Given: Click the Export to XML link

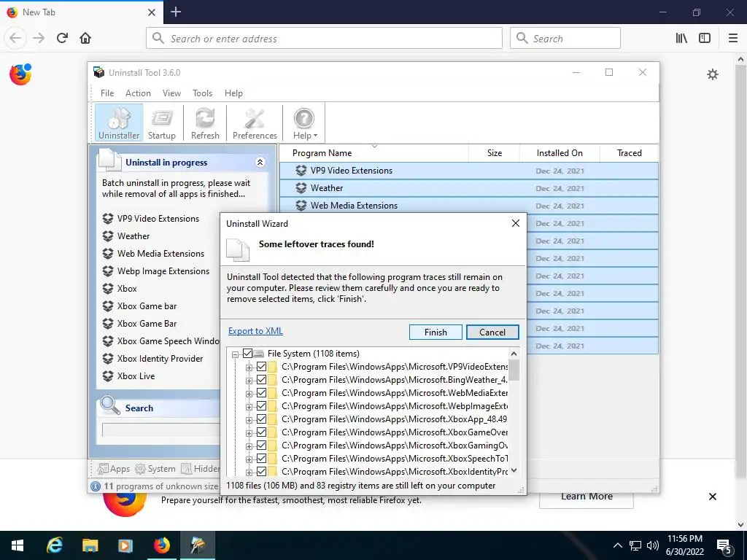Looking at the screenshot, I should [x=255, y=331].
